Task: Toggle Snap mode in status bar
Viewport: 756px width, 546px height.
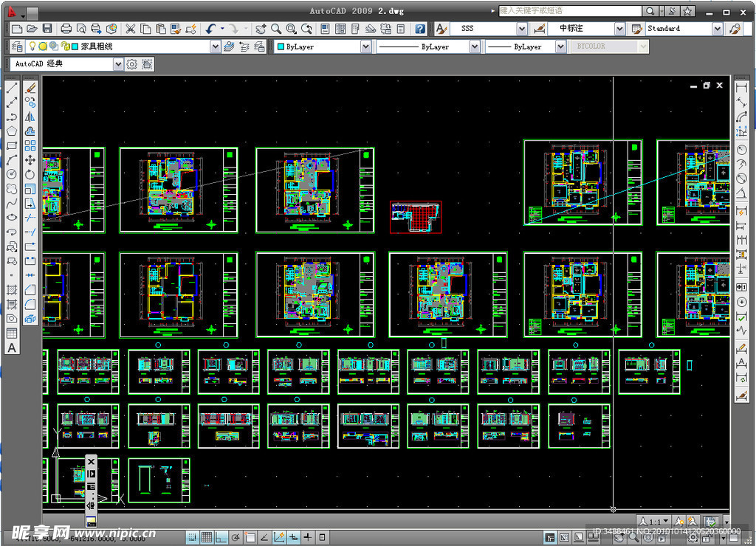Action: coord(192,537)
